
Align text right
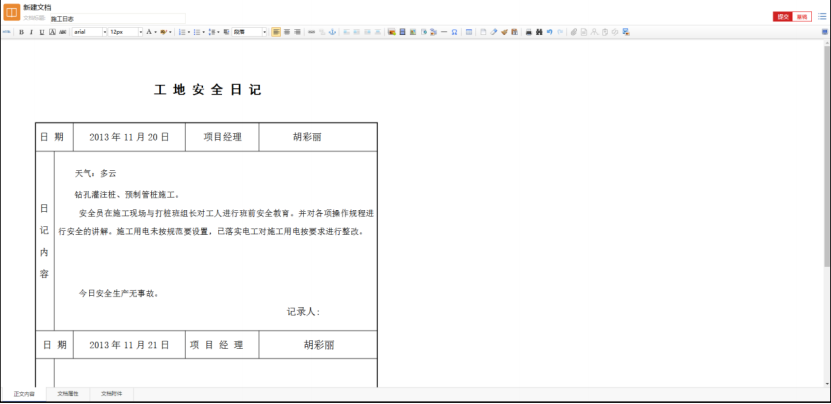(297, 32)
